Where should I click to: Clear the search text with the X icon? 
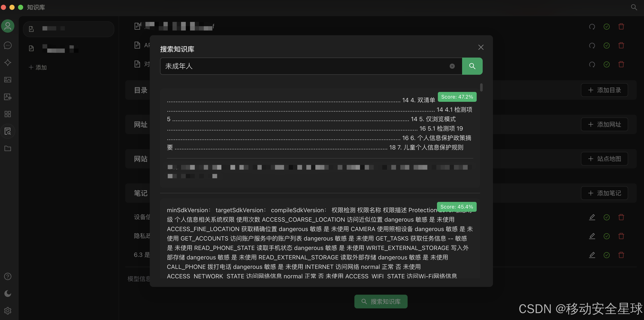point(452,66)
